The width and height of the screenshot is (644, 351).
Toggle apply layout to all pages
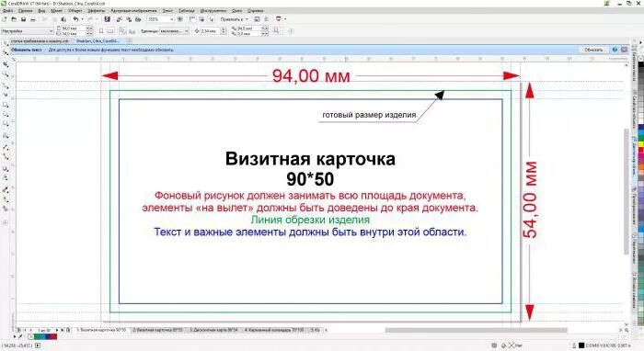[122, 30]
